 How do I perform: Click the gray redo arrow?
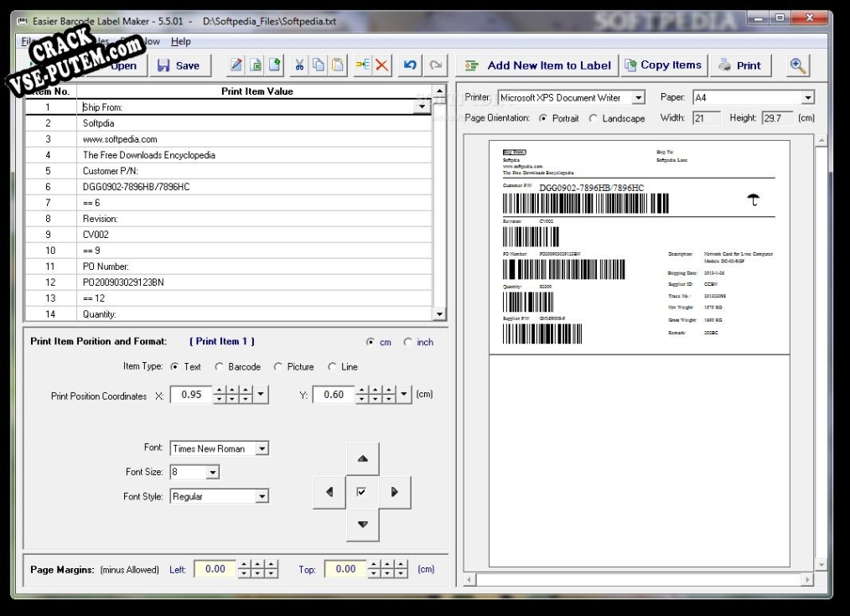tap(435, 65)
